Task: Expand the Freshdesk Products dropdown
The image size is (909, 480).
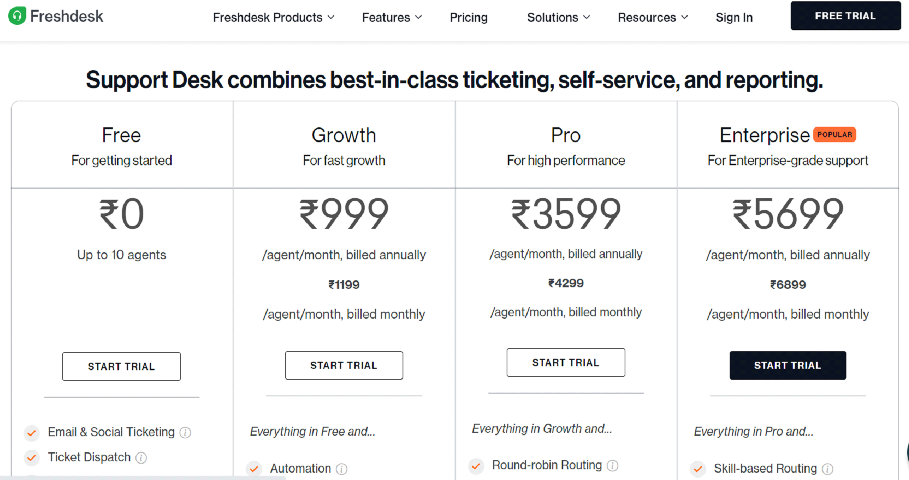Action: coord(274,17)
